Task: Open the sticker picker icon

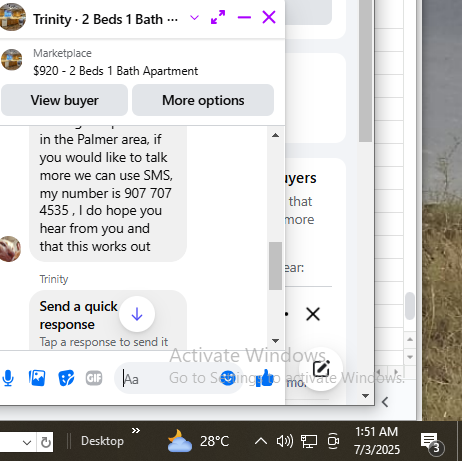Action: (x=66, y=378)
